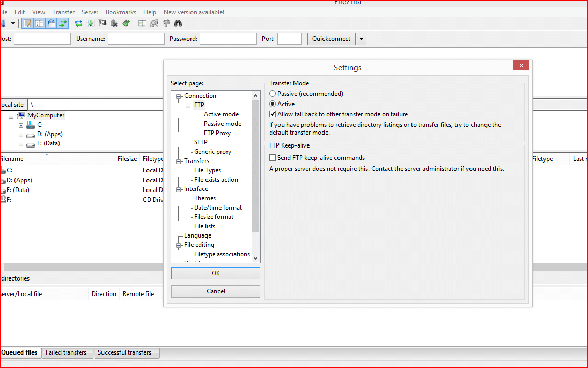Toggle the transfer queue pane
Image resolution: width=588 pixels, height=368 pixels.
pyautogui.click(x=63, y=23)
